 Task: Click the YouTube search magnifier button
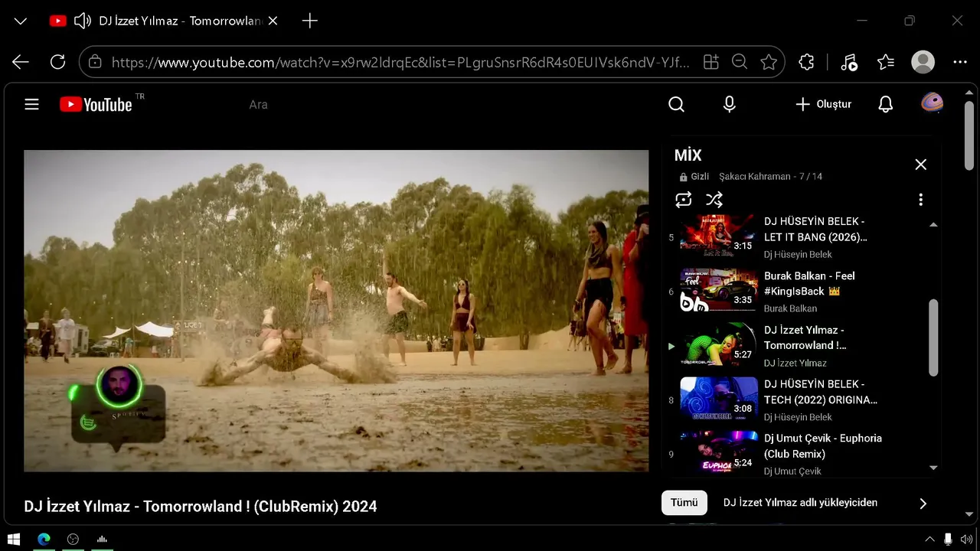pyautogui.click(x=676, y=104)
